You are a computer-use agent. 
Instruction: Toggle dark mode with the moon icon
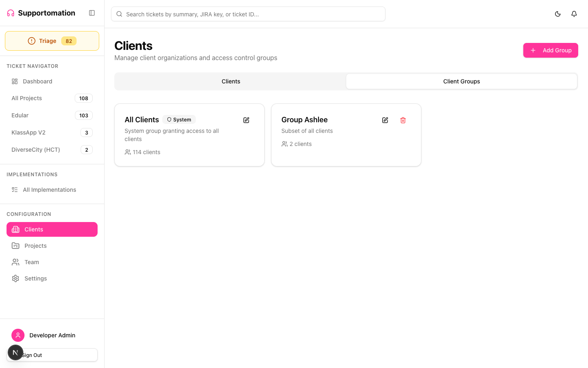pyautogui.click(x=557, y=13)
